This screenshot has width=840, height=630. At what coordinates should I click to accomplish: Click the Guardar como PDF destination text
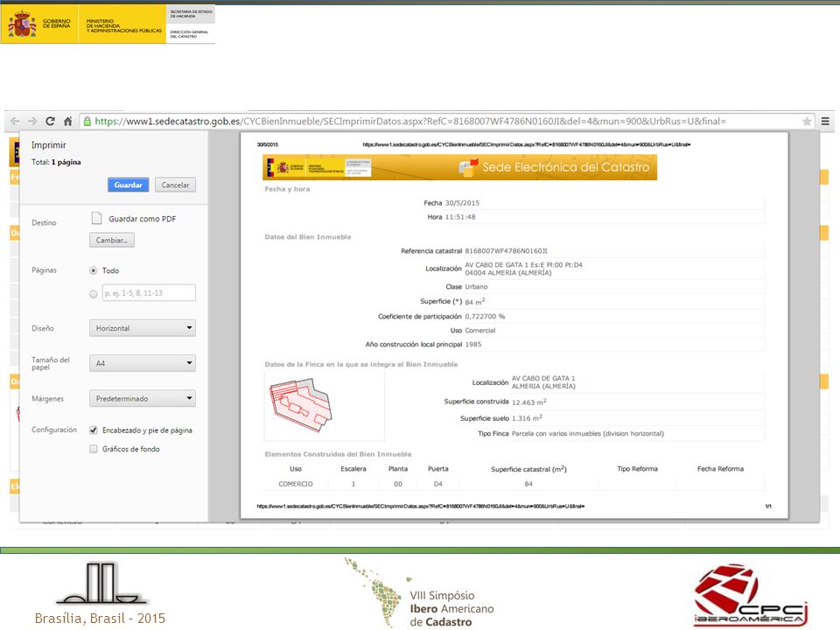tap(142, 219)
